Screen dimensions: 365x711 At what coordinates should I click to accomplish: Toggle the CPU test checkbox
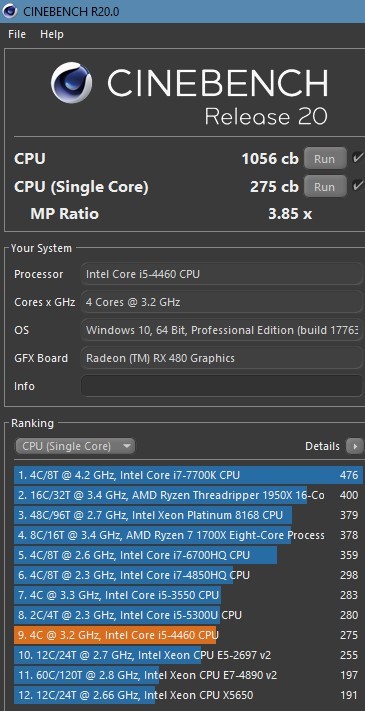(358, 158)
